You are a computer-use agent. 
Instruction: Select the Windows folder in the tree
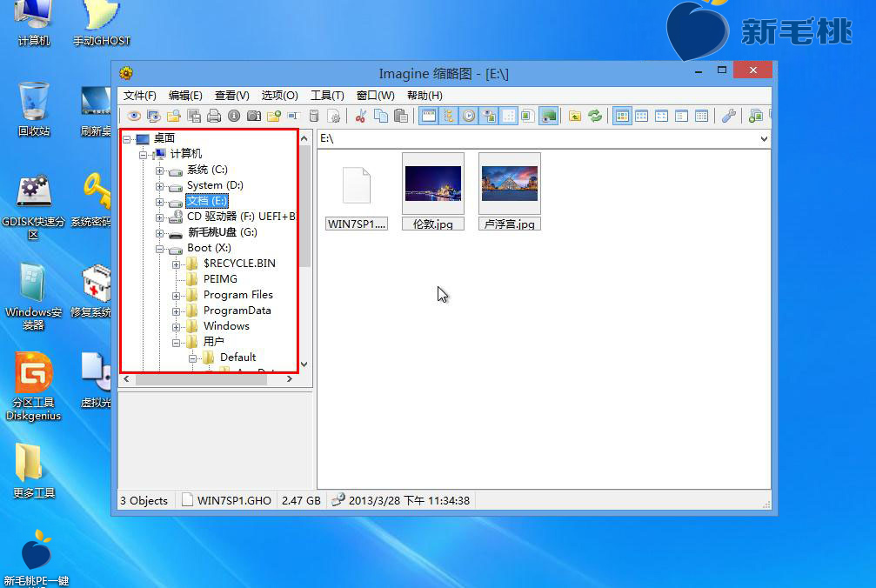point(226,326)
